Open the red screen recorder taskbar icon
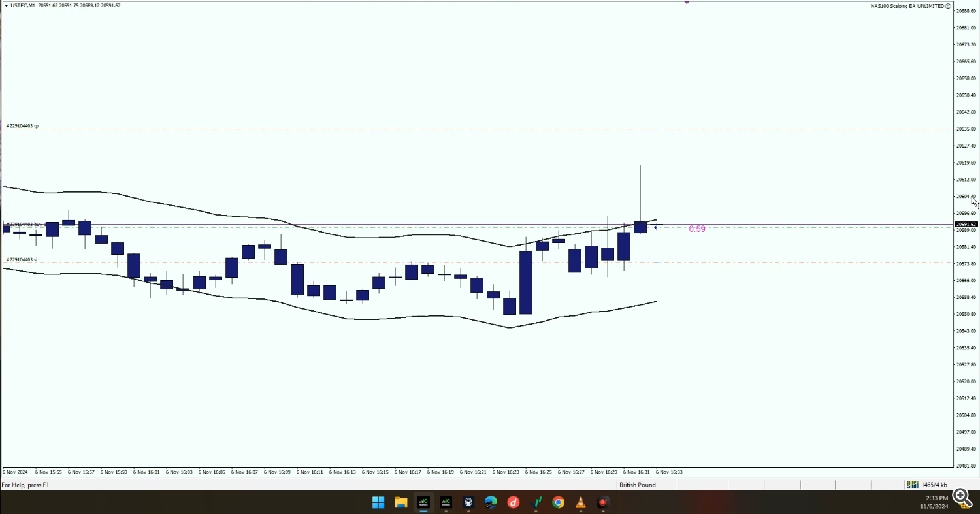 pyautogui.click(x=603, y=502)
